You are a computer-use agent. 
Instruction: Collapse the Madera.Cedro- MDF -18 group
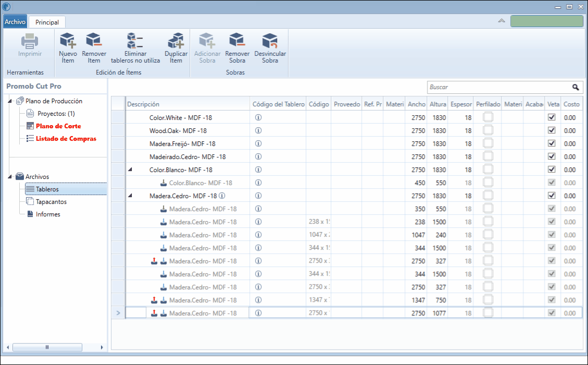pos(130,195)
